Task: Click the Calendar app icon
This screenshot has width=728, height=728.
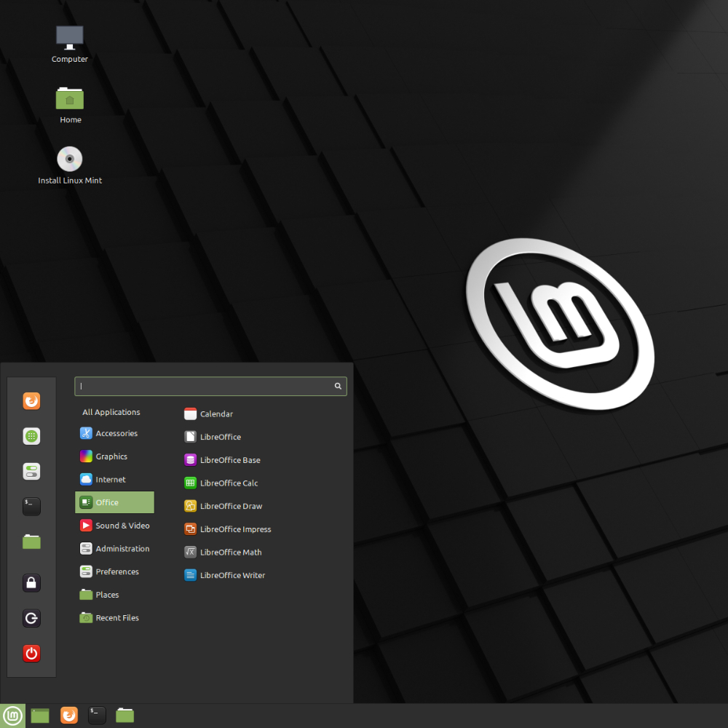Action: (x=190, y=414)
